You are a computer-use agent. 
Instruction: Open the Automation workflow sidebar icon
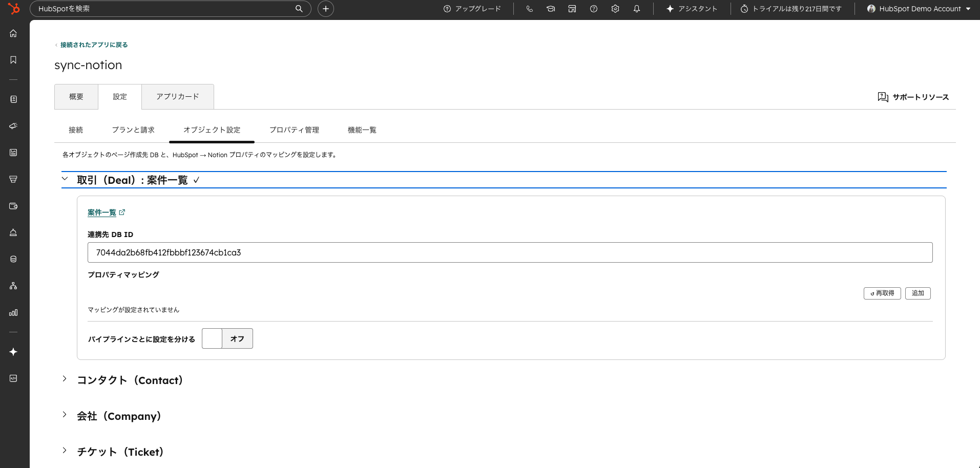[x=13, y=286]
